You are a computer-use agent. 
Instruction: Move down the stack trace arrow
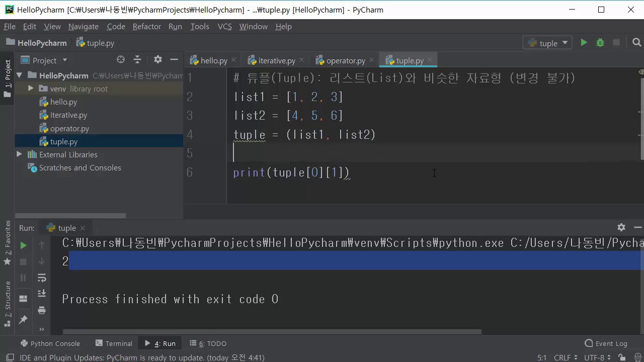coord(42,261)
